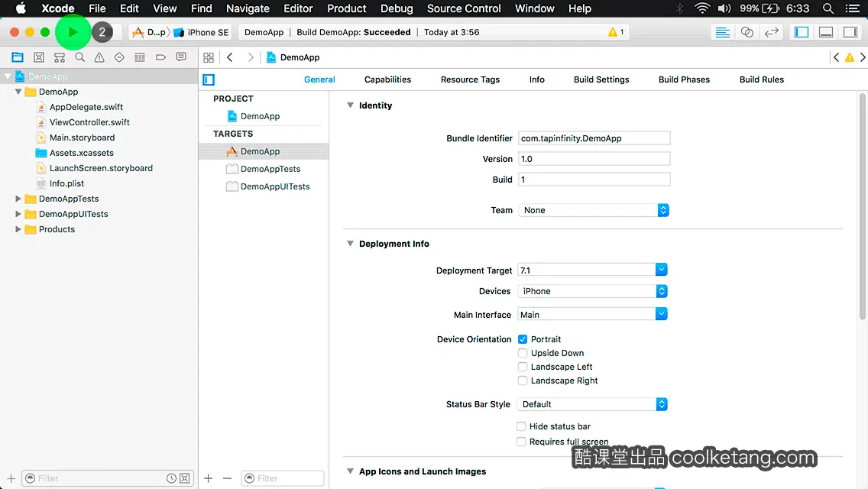Enable Upside Down orientation
868x489 pixels.
pos(523,353)
